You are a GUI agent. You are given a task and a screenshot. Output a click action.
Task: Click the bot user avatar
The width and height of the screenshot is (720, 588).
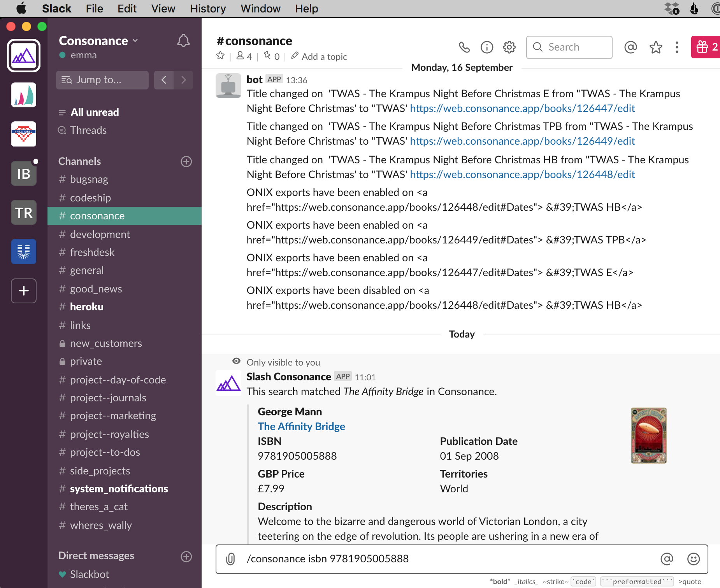(x=228, y=86)
